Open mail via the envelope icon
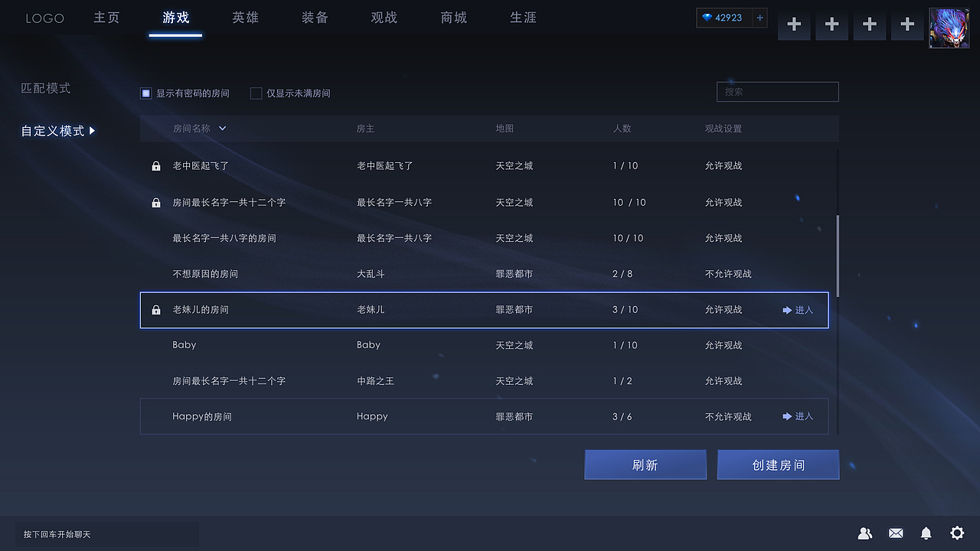The width and height of the screenshot is (980, 551). click(896, 533)
